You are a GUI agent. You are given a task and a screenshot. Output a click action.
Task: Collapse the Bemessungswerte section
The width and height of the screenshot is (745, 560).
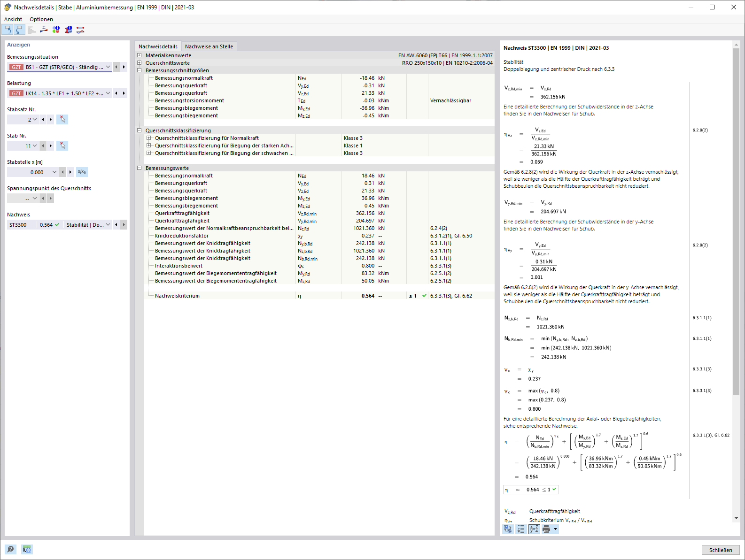(x=140, y=168)
